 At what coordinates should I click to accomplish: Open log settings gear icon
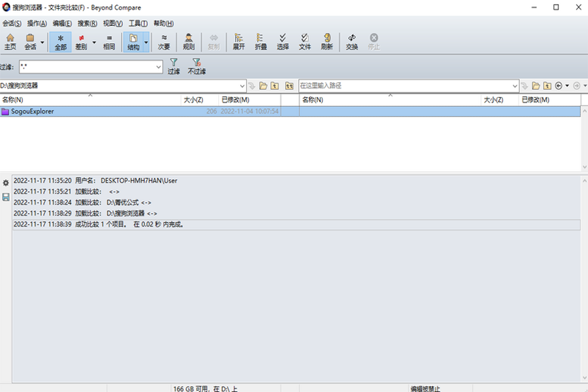[x=6, y=183]
